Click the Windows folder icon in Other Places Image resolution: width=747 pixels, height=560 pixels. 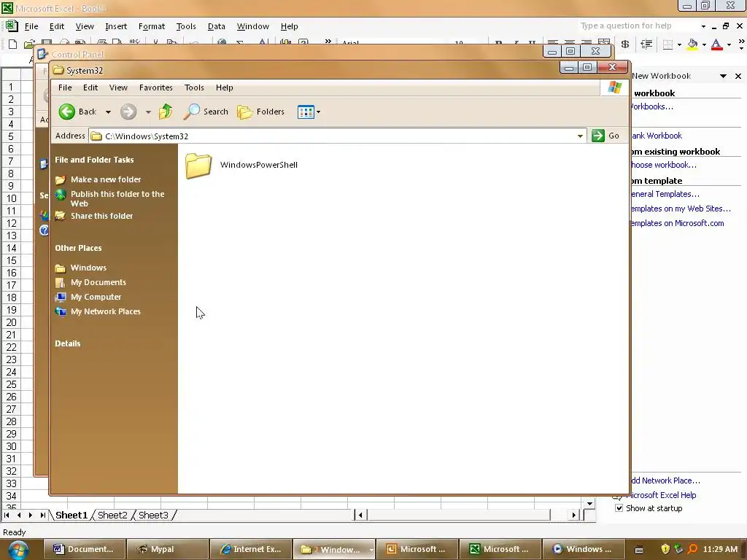coord(60,268)
